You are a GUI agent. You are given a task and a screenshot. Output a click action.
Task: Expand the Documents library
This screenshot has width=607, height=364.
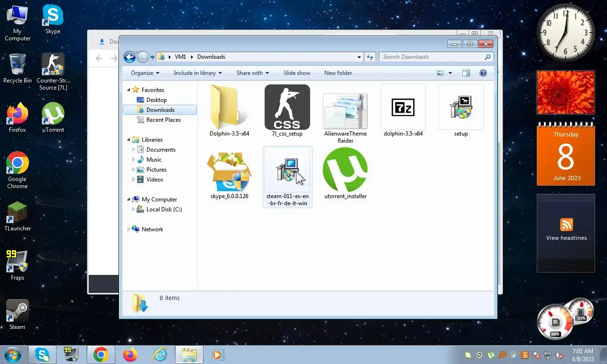133,150
